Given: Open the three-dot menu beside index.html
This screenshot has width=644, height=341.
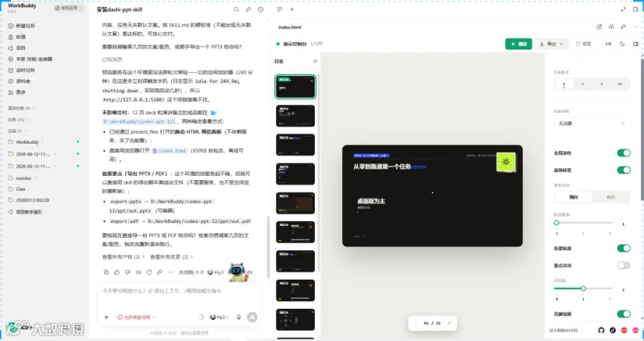Looking at the screenshot, I should (x=635, y=26).
